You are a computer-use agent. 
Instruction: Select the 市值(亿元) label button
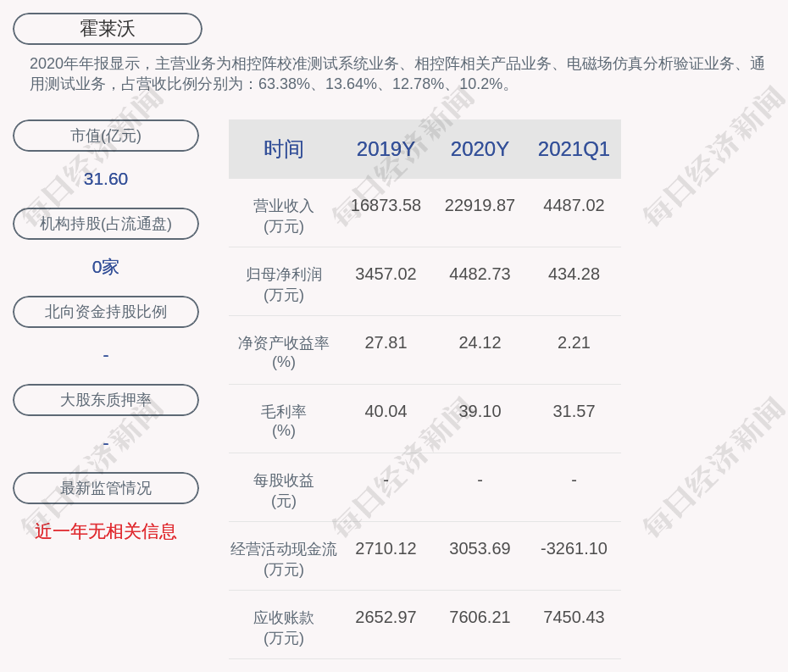(x=106, y=136)
